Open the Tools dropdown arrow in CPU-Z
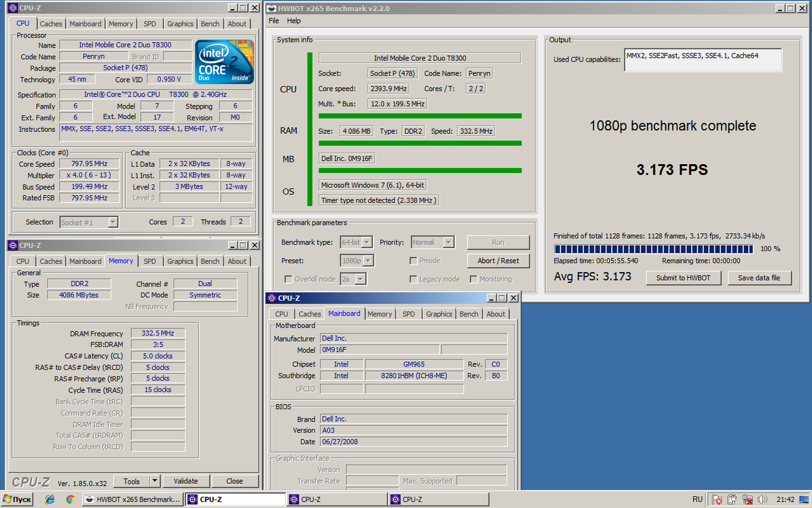Screen dimensions: 812x508 coord(155,481)
